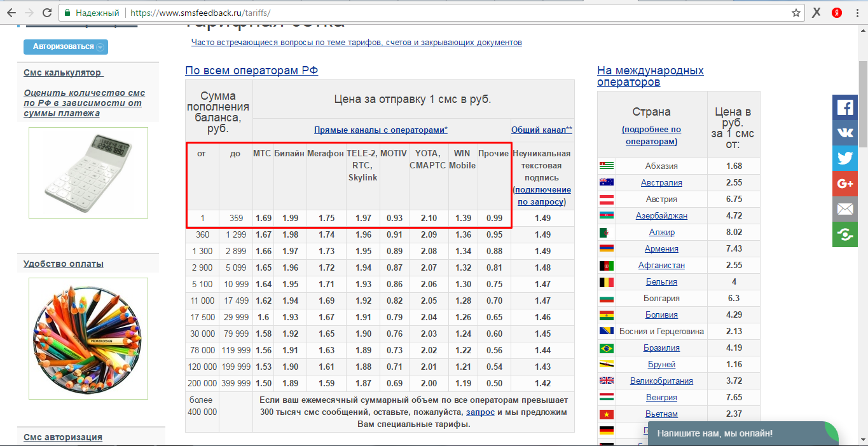Click Оценить количество смс link
This screenshot has height=446, width=868.
click(85, 103)
